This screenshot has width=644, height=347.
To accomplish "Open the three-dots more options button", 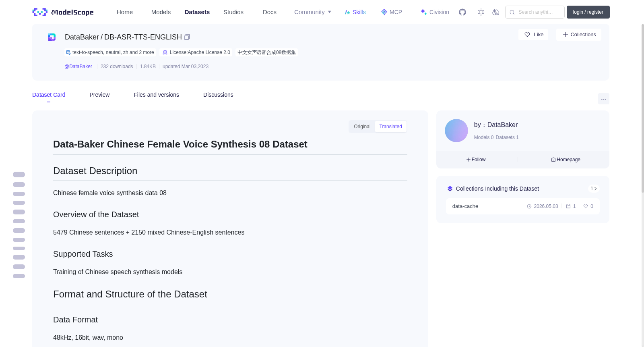I will click(603, 99).
